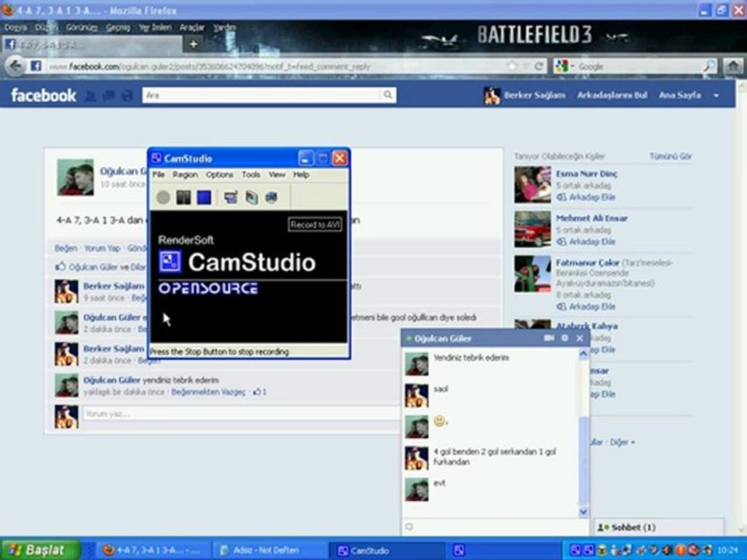Image resolution: width=747 pixels, height=560 pixels.
Task: Close the Oğulcan Güler chat window
Action: [x=580, y=338]
